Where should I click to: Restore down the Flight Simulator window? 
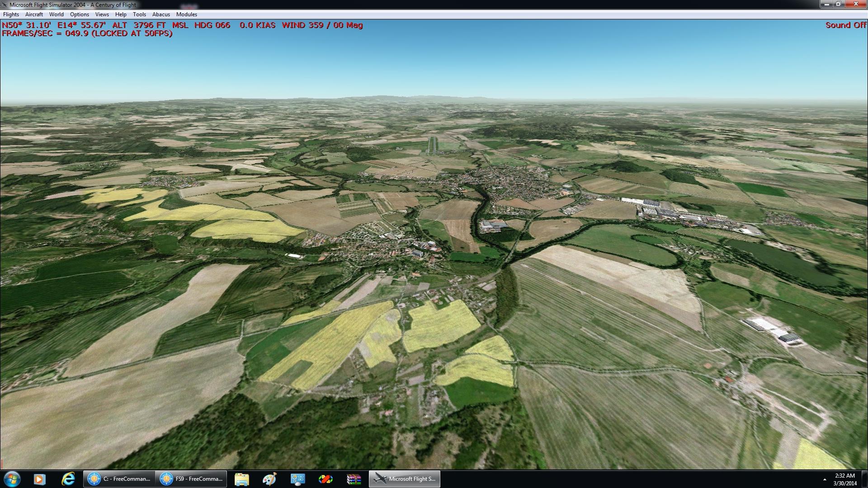839,4
